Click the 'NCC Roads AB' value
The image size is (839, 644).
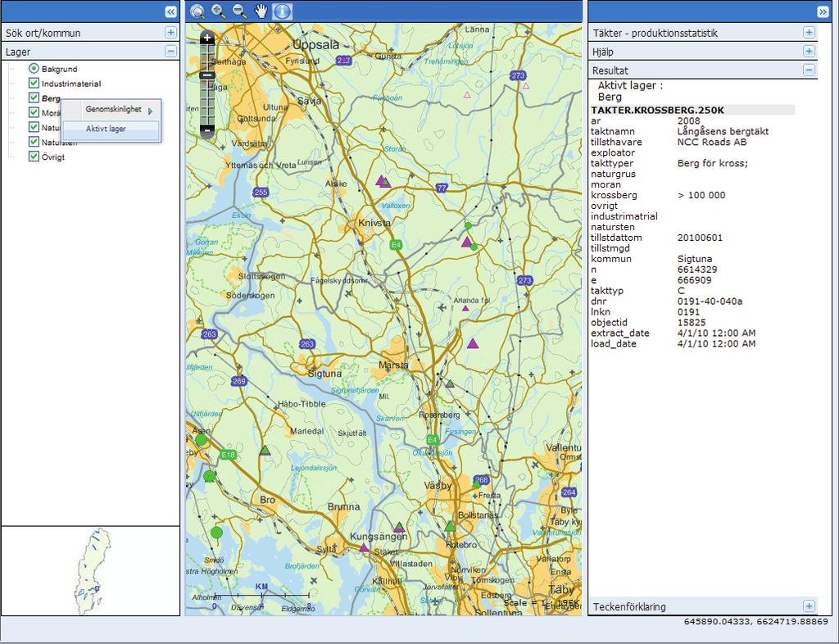[x=712, y=142]
